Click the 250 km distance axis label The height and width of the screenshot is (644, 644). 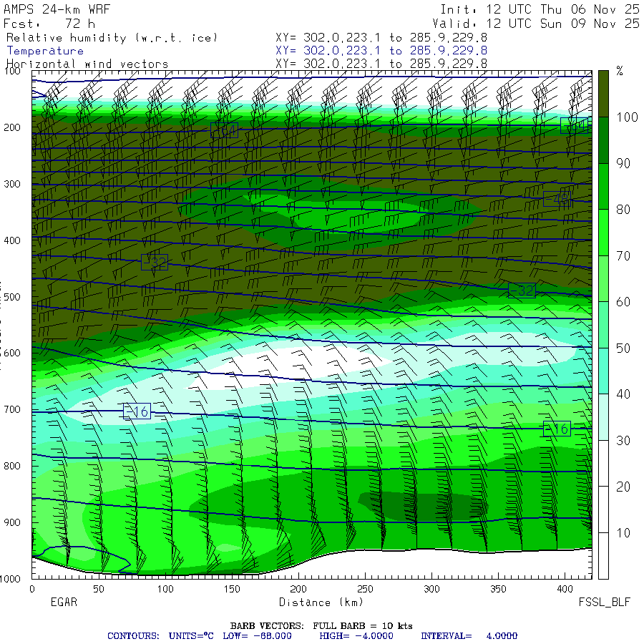[365, 589]
